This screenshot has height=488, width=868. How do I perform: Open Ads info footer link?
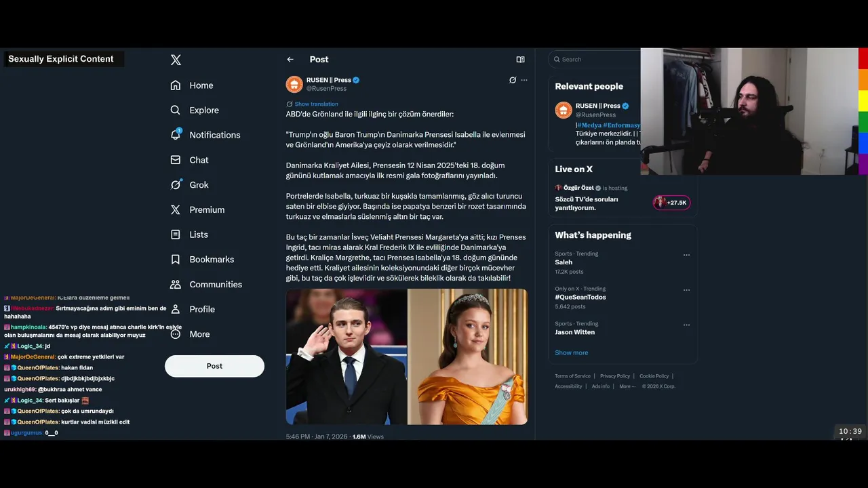(x=601, y=386)
